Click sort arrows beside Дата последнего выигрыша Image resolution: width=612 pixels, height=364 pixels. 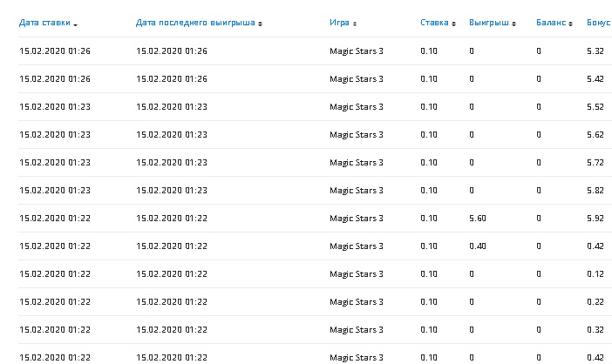coord(261,24)
